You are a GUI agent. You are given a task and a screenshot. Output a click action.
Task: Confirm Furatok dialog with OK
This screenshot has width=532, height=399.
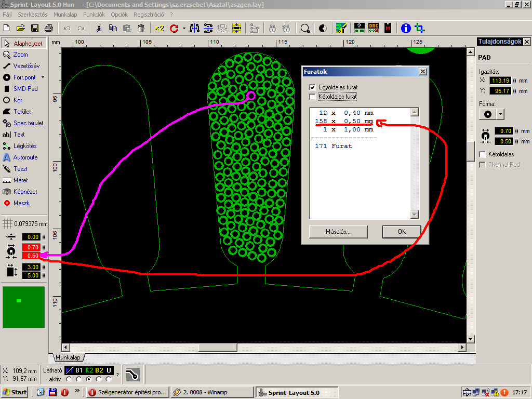(x=402, y=232)
